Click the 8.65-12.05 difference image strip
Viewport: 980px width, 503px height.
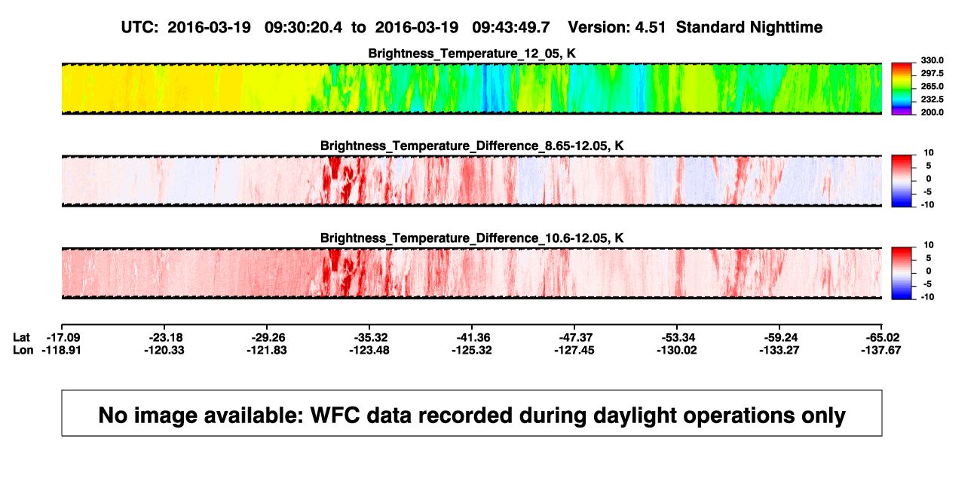(x=472, y=181)
